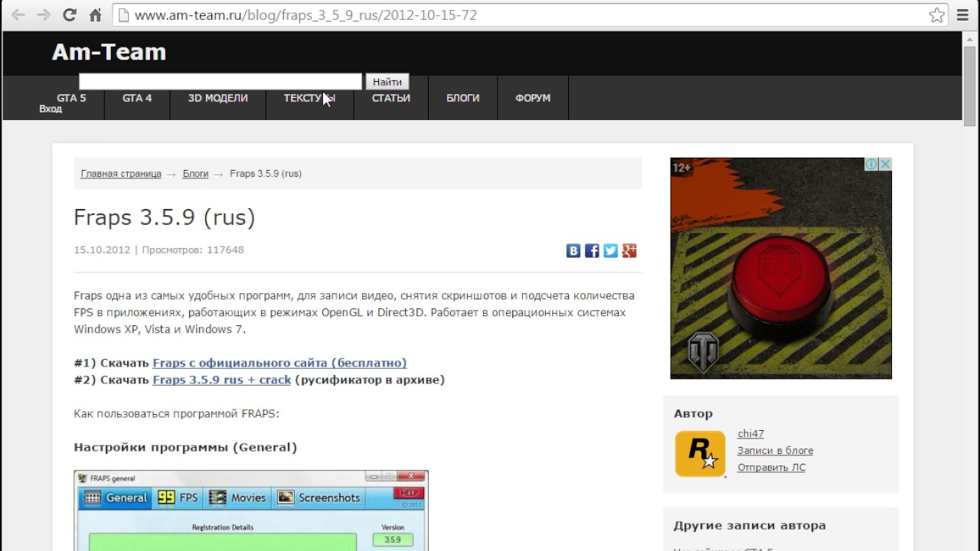Click the Другие записи автора heading
This screenshot has width=980, height=551.
click(750, 526)
